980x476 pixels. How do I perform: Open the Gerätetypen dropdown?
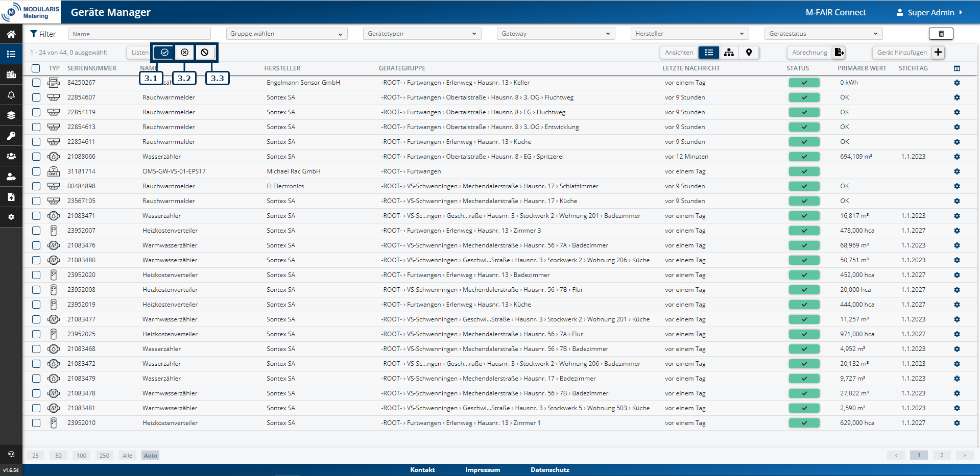(422, 34)
